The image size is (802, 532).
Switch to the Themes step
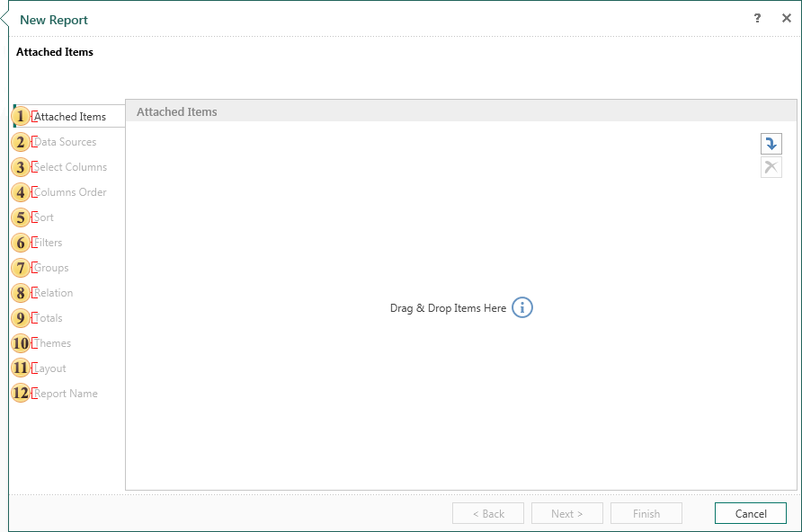[x=52, y=343]
